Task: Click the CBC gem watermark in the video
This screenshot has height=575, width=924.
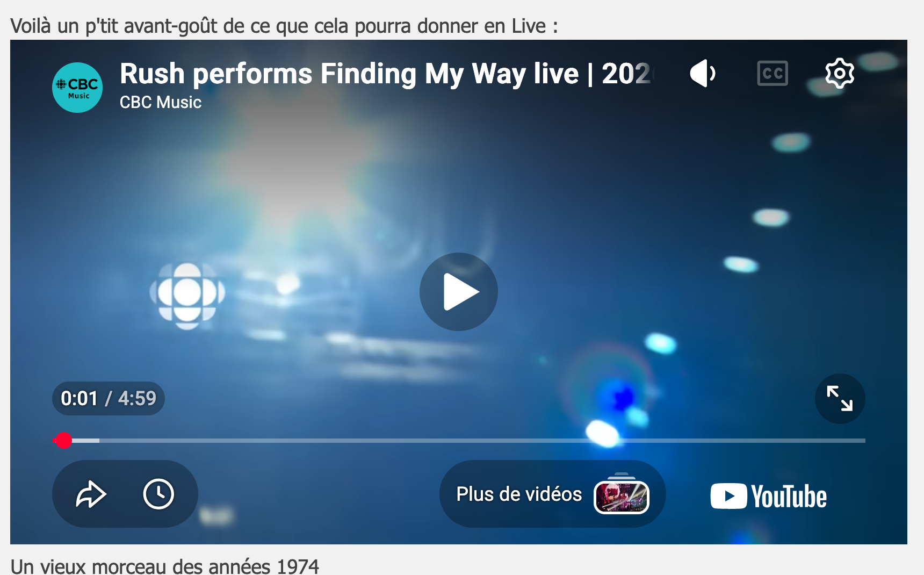Action: coord(187,295)
